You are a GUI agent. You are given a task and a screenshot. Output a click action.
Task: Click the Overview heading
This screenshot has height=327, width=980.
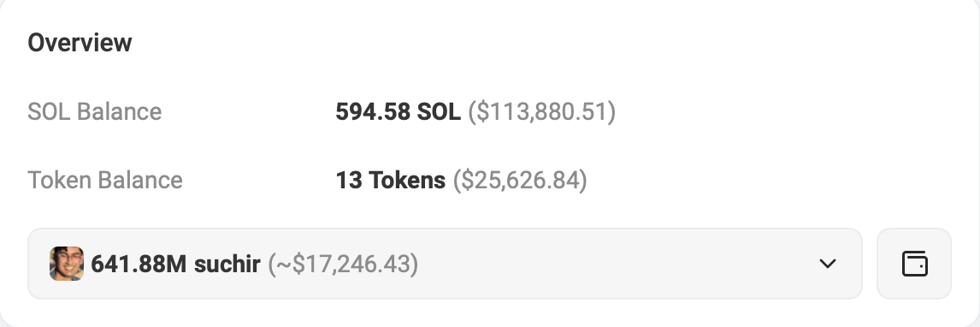tap(80, 43)
